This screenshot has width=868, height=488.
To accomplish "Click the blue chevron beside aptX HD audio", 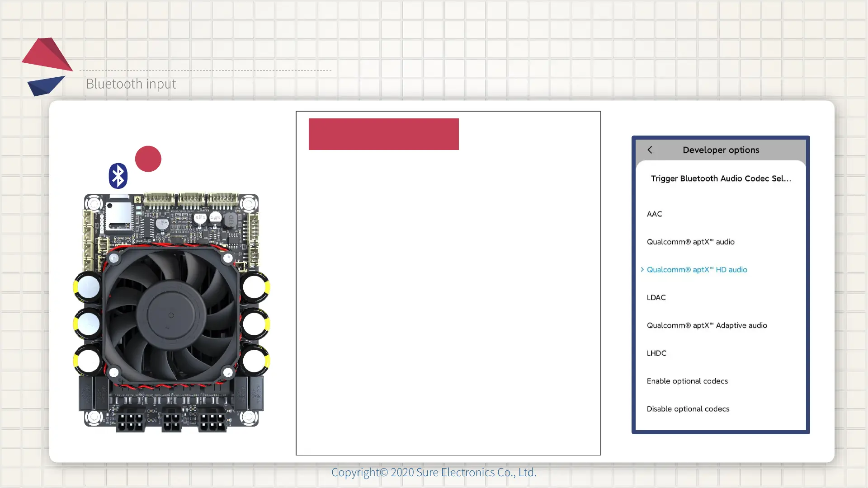I will pos(642,270).
